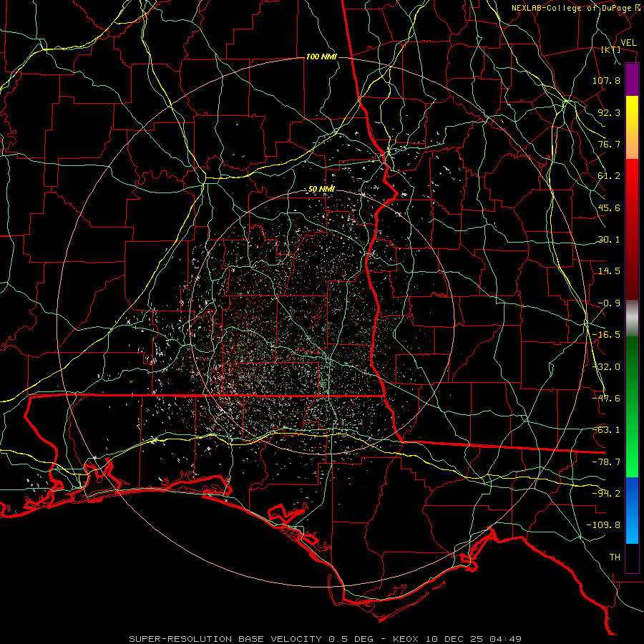The height and width of the screenshot is (644, 644).
Task: Click the -0.9 velocity scale value
Action: (x=609, y=303)
